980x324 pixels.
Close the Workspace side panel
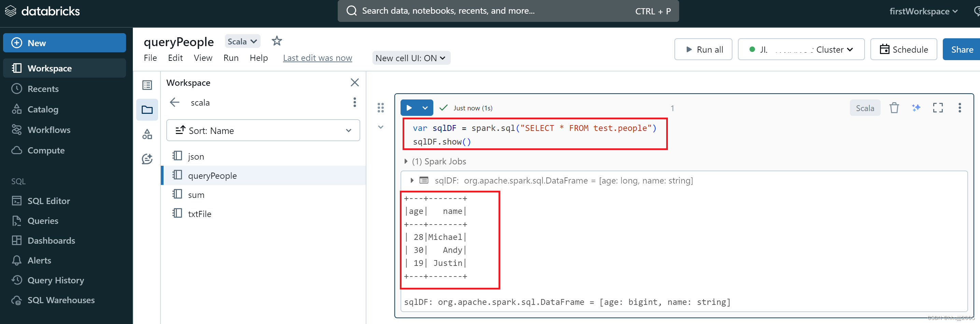click(x=354, y=82)
